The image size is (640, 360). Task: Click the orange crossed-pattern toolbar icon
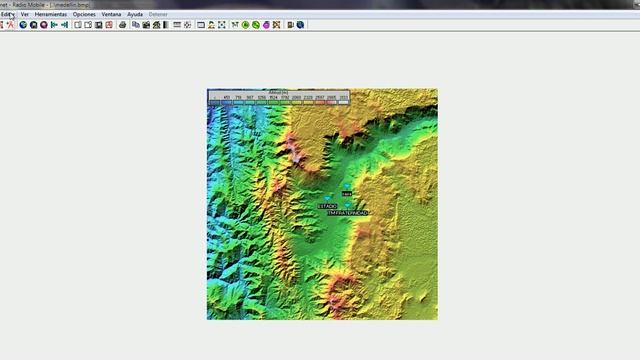pos(276,25)
